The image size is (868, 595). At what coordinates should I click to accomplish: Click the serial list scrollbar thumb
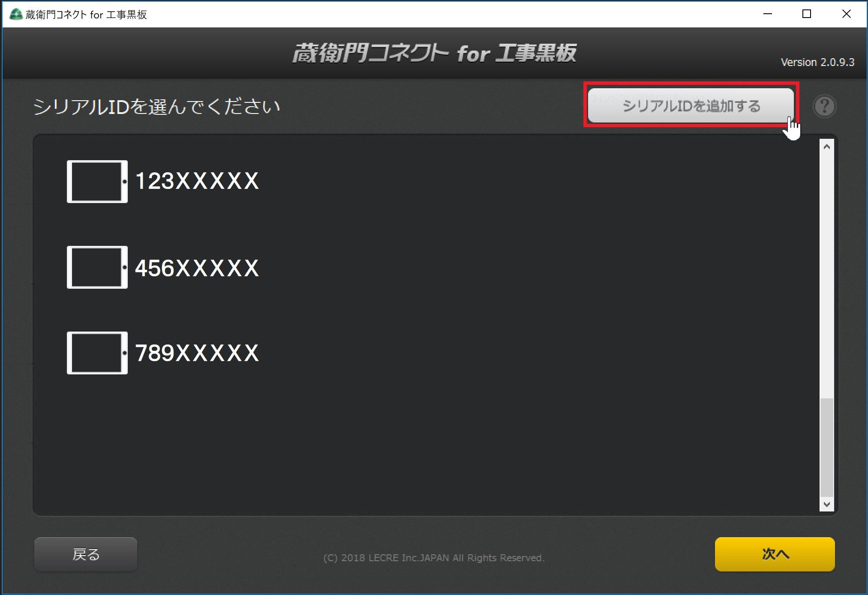[x=827, y=447]
